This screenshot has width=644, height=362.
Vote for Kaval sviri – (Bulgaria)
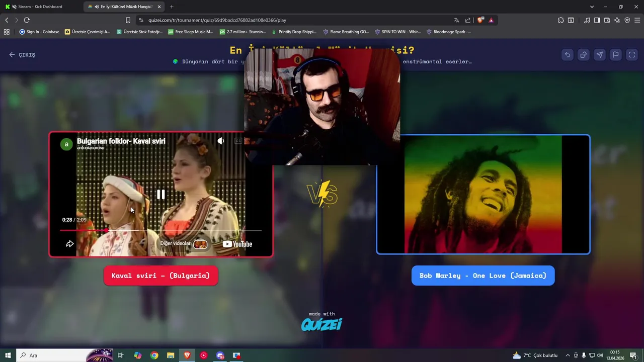[x=160, y=276]
